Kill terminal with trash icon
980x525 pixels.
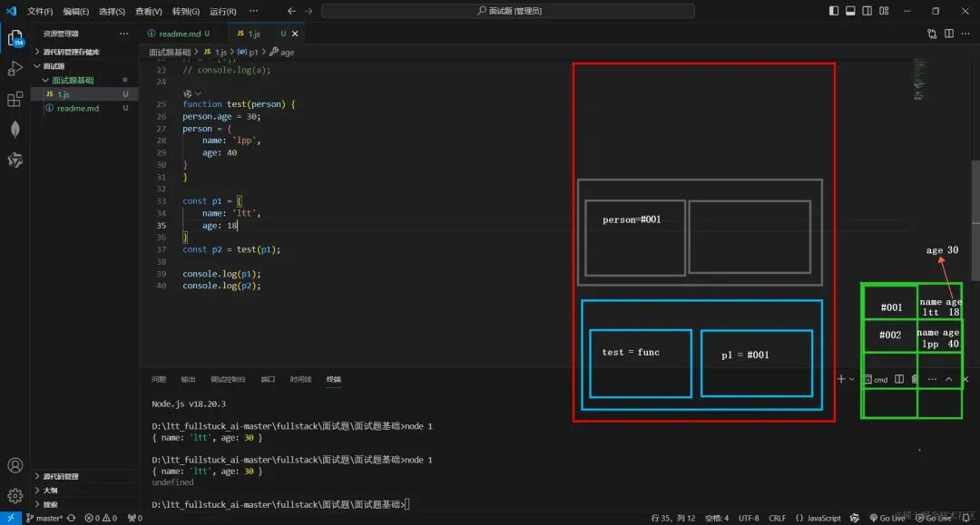pyautogui.click(x=915, y=379)
